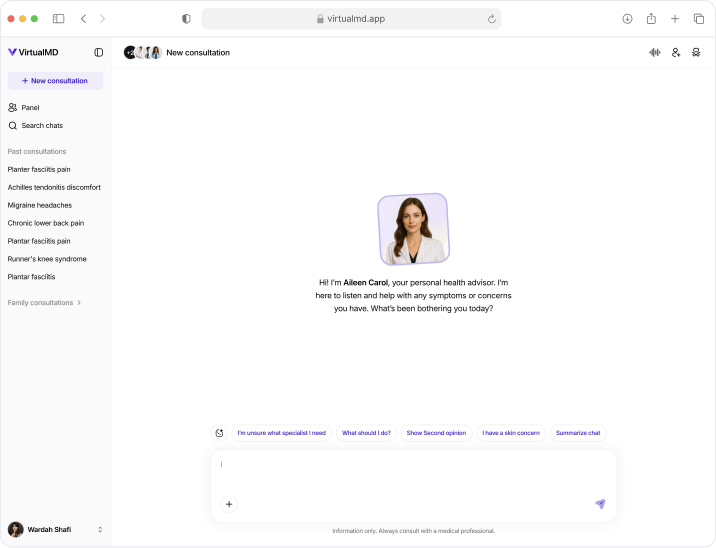Reload the page
This screenshot has width=716, height=548.
[491, 19]
